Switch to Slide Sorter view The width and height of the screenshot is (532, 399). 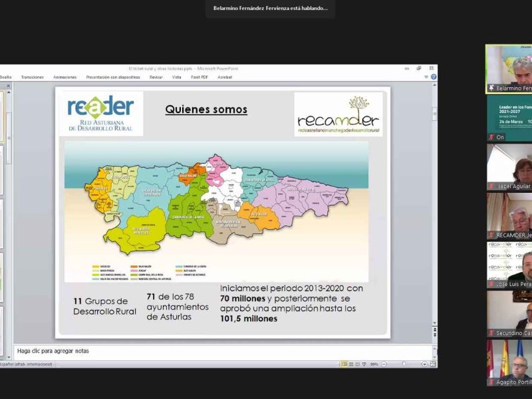point(351,364)
